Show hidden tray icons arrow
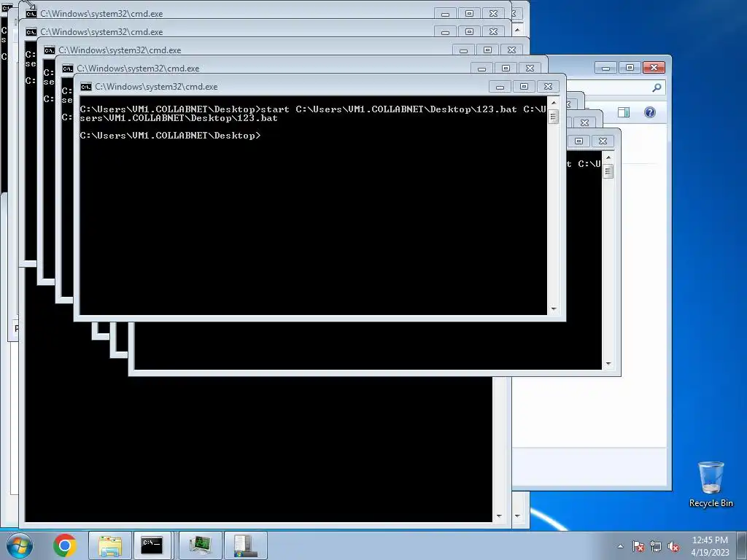747x560 pixels. pyautogui.click(x=620, y=546)
